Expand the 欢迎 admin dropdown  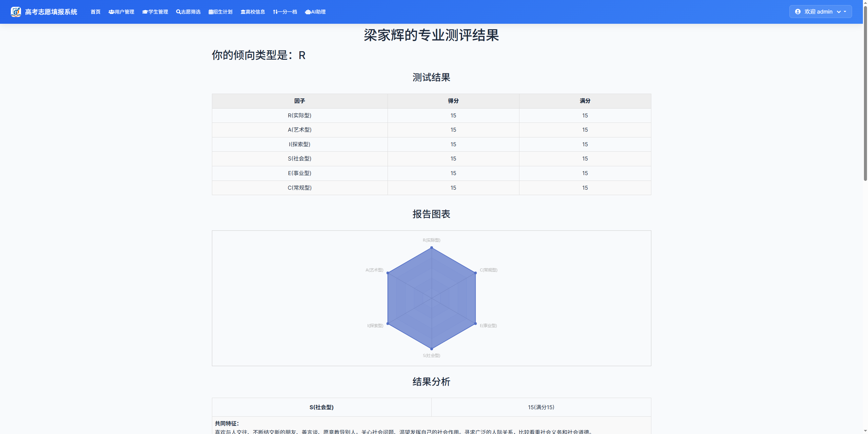click(x=818, y=12)
